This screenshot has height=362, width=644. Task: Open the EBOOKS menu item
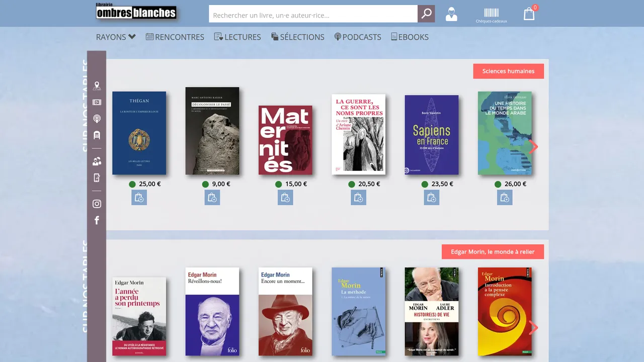pyautogui.click(x=410, y=37)
